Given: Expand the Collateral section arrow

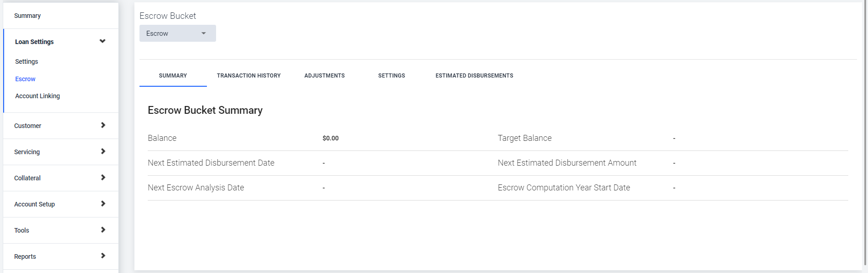Looking at the screenshot, I should click(103, 178).
